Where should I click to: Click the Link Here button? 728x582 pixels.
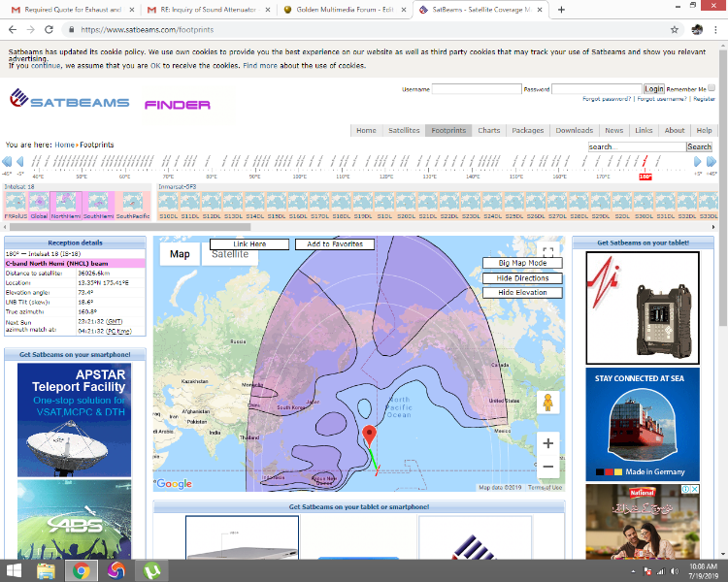pyautogui.click(x=249, y=244)
